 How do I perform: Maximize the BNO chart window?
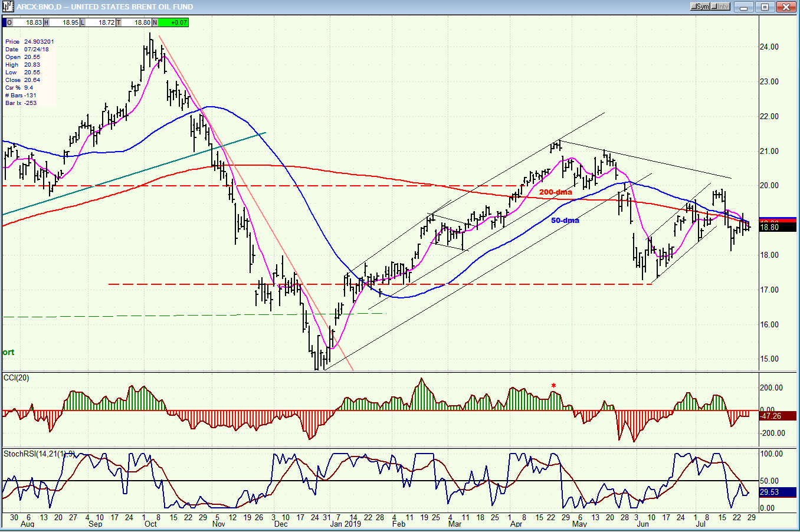pyautogui.click(x=765, y=7)
